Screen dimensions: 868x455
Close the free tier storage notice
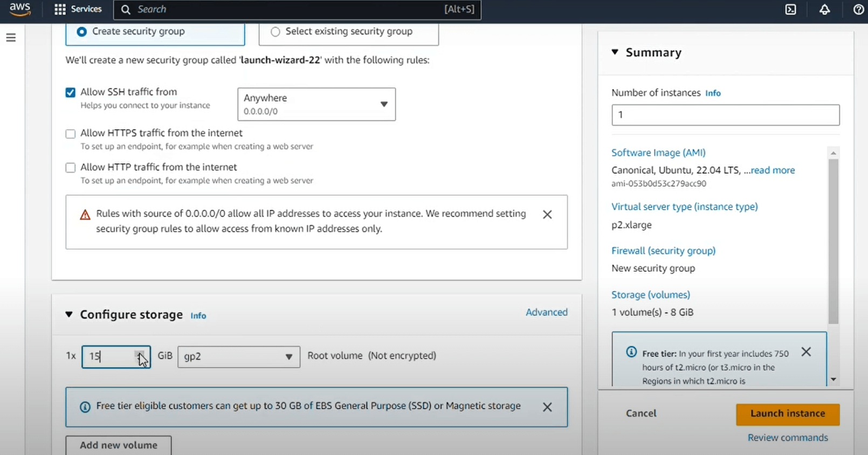547,407
